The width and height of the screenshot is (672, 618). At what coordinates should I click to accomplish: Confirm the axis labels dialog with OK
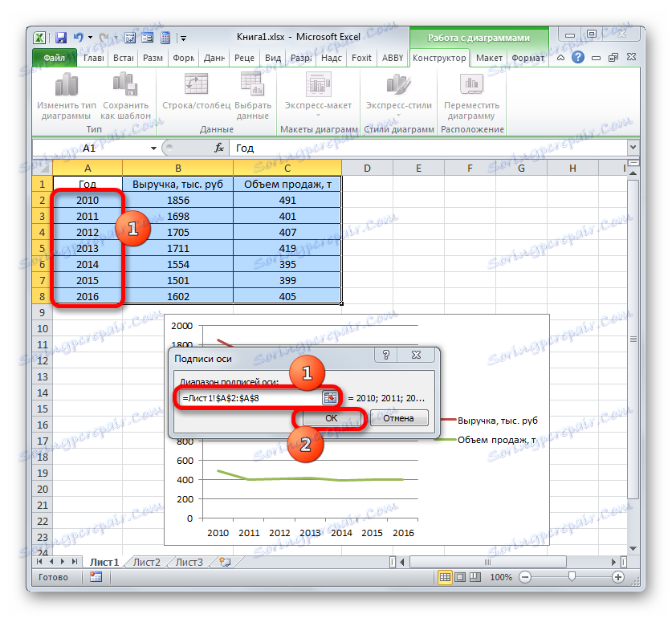pos(331,418)
